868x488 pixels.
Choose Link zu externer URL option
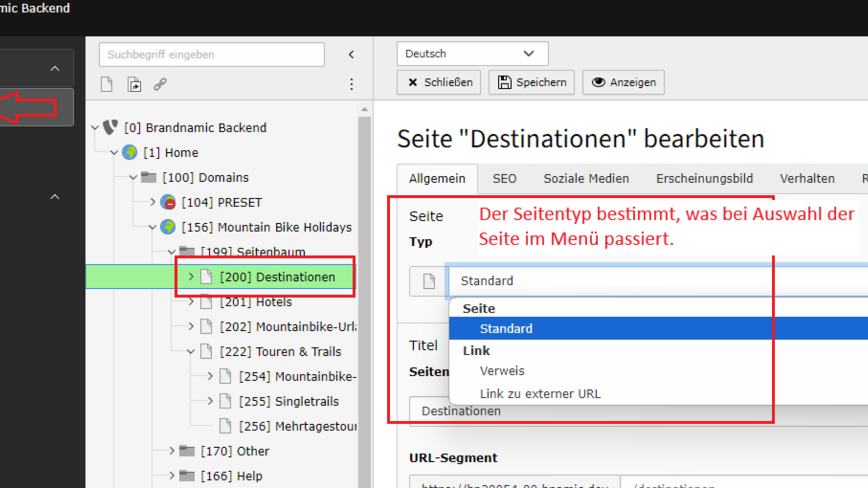pos(540,394)
